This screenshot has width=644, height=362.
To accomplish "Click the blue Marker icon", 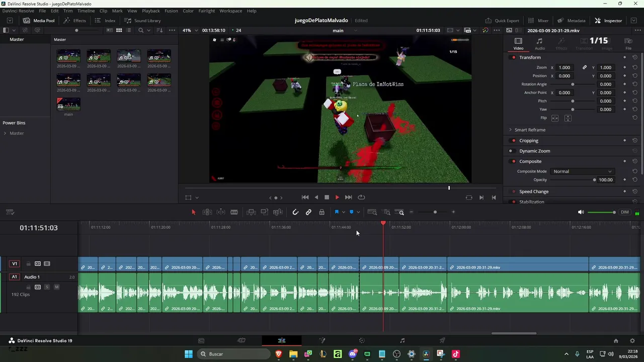I will point(351,212).
